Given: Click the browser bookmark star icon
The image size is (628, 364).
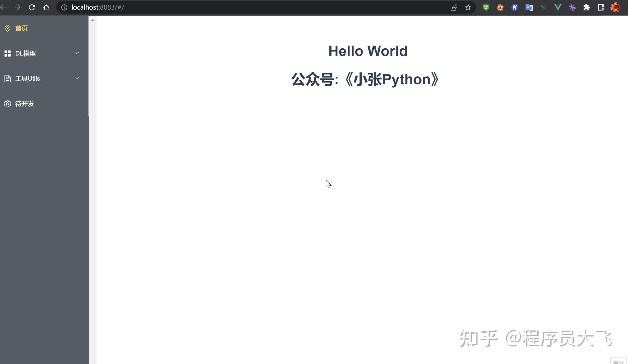Looking at the screenshot, I should tap(468, 7).
